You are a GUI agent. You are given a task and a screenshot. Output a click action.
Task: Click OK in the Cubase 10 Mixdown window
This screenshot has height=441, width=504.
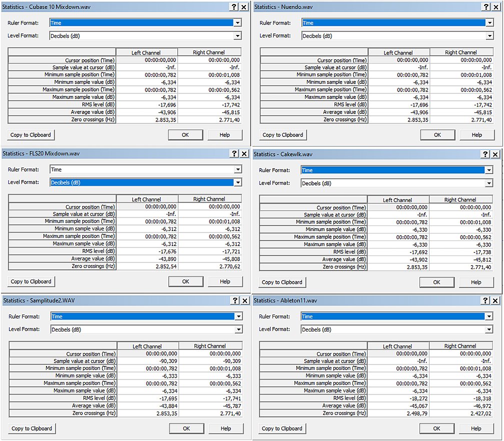[185, 135]
